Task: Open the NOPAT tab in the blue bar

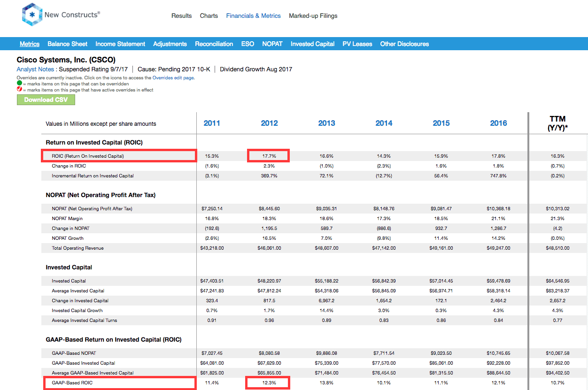Action: 272,44
